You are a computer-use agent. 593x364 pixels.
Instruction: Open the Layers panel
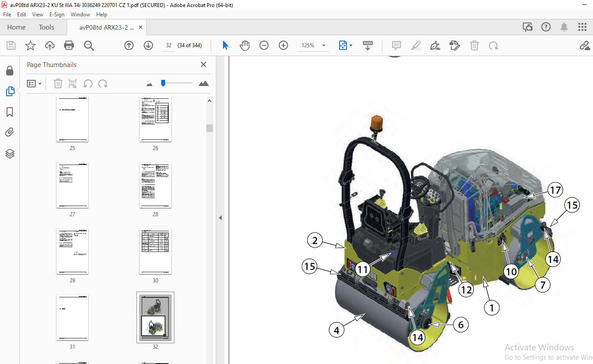[x=10, y=154]
